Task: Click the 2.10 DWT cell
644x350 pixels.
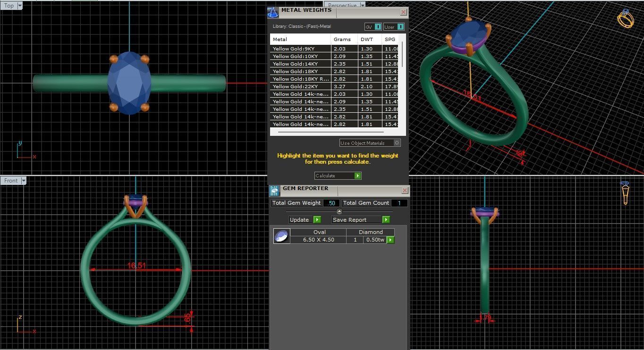Action: pos(370,86)
